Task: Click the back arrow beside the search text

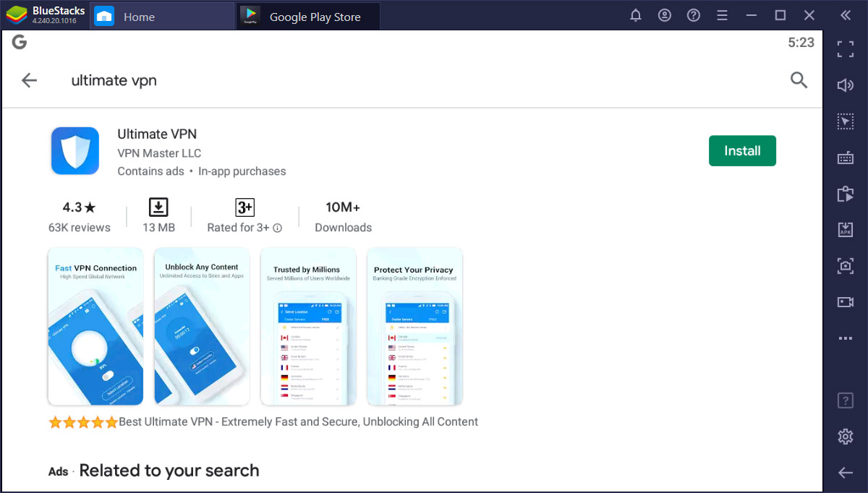Action: (x=29, y=80)
